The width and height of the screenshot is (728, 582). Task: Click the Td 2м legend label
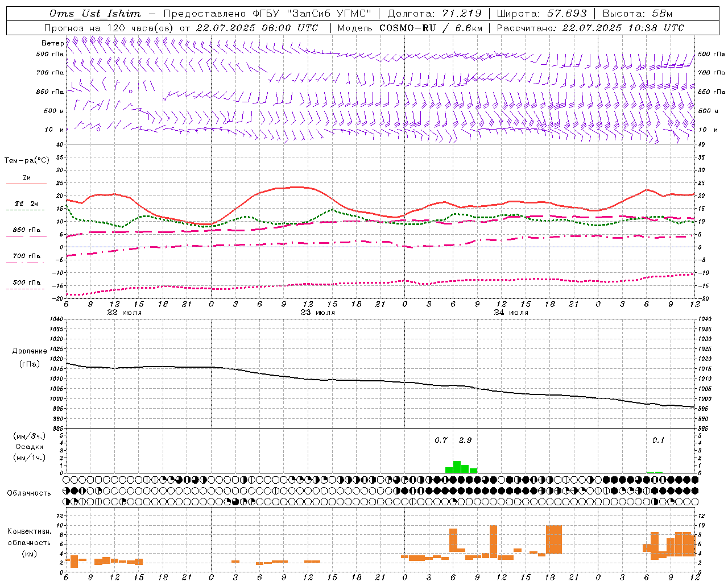[27, 203]
